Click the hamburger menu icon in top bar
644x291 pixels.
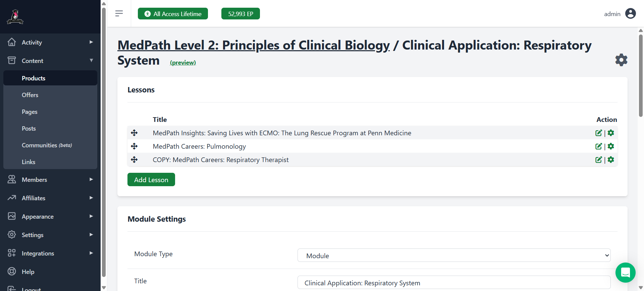[x=119, y=13]
